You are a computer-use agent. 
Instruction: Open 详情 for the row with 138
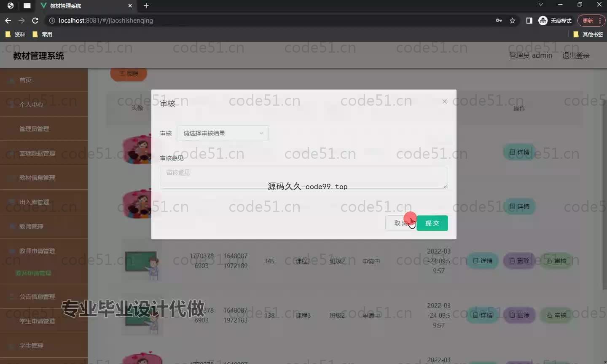[x=483, y=315]
